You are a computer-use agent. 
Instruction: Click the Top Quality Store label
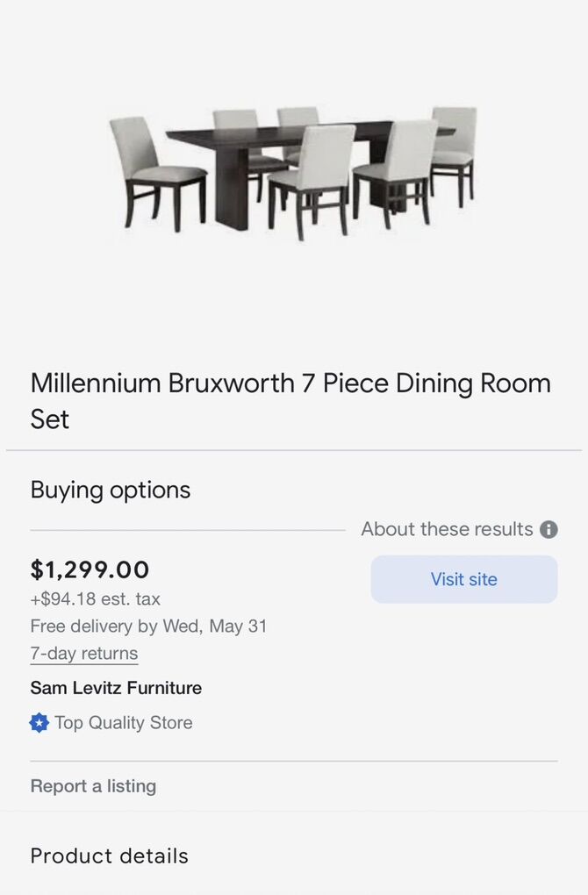click(x=123, y=723)
